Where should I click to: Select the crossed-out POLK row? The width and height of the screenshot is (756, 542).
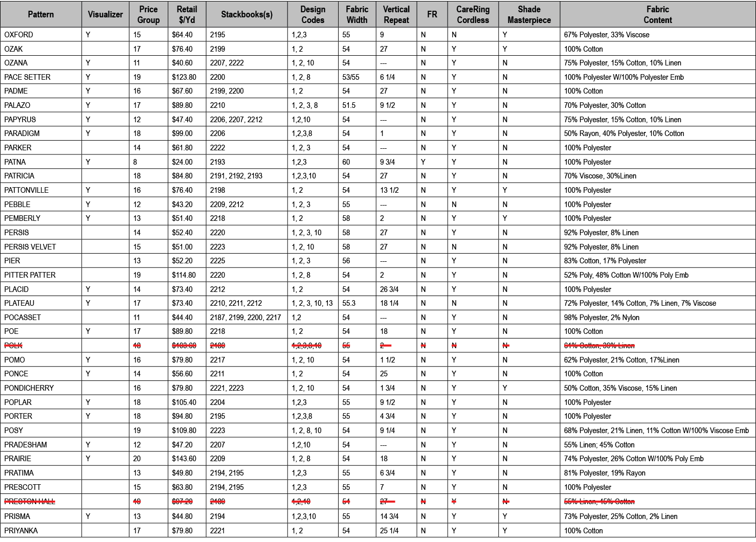coord(40,345)
